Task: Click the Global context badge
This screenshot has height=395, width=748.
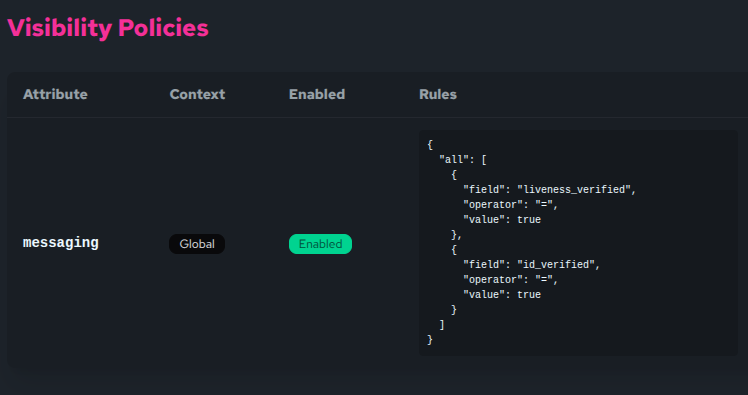Action: (197, 244)
